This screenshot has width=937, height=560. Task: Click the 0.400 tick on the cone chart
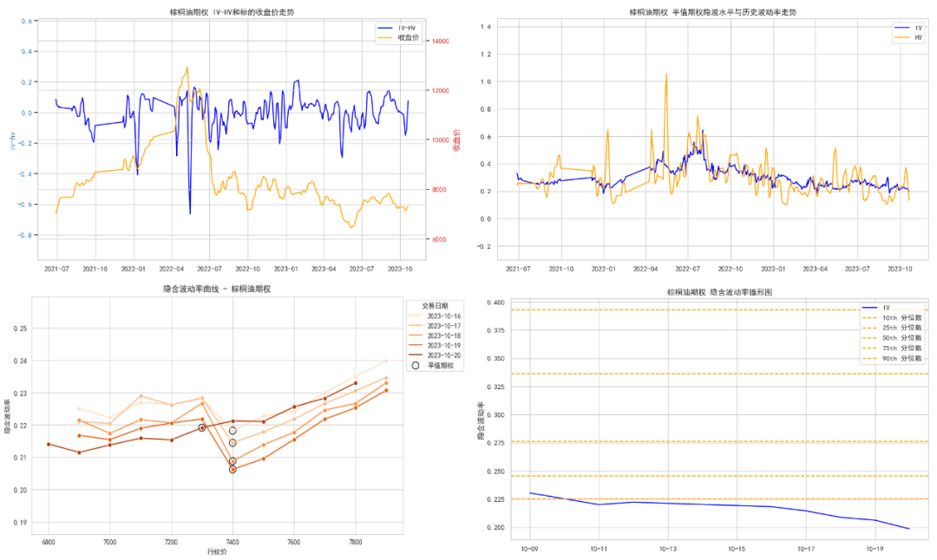495,303
